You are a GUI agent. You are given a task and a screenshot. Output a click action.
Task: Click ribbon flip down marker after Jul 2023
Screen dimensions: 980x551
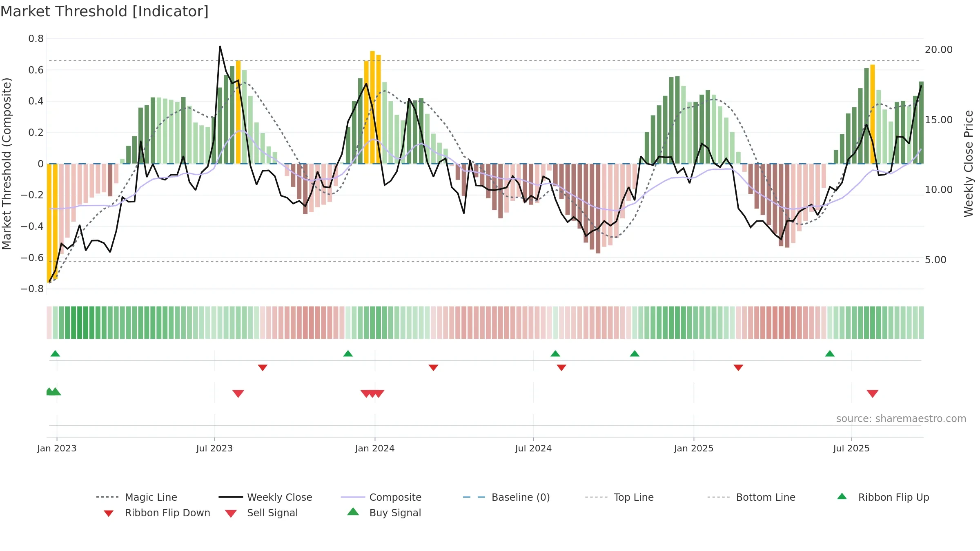(x=263, y=368)
